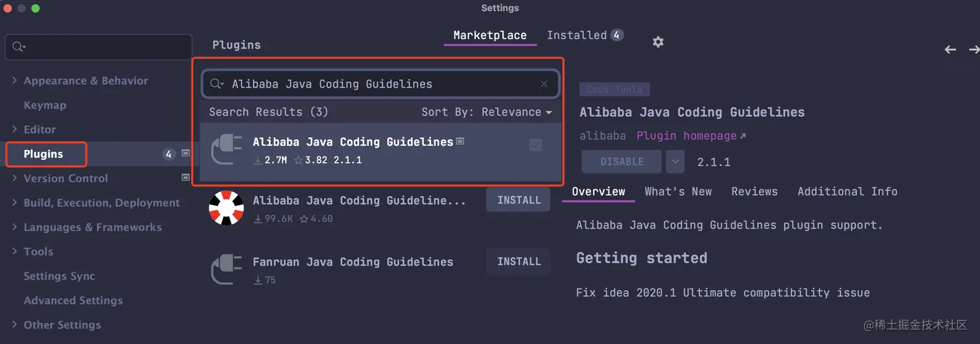
Task: Click the plugin marketplace search field
Action: tap(380, 84)
